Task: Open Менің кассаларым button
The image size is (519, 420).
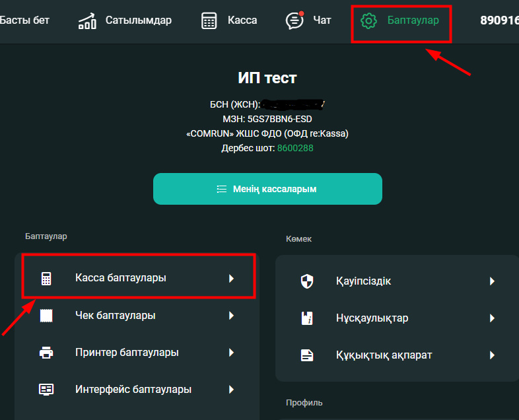Action: [x=267, y=189]
